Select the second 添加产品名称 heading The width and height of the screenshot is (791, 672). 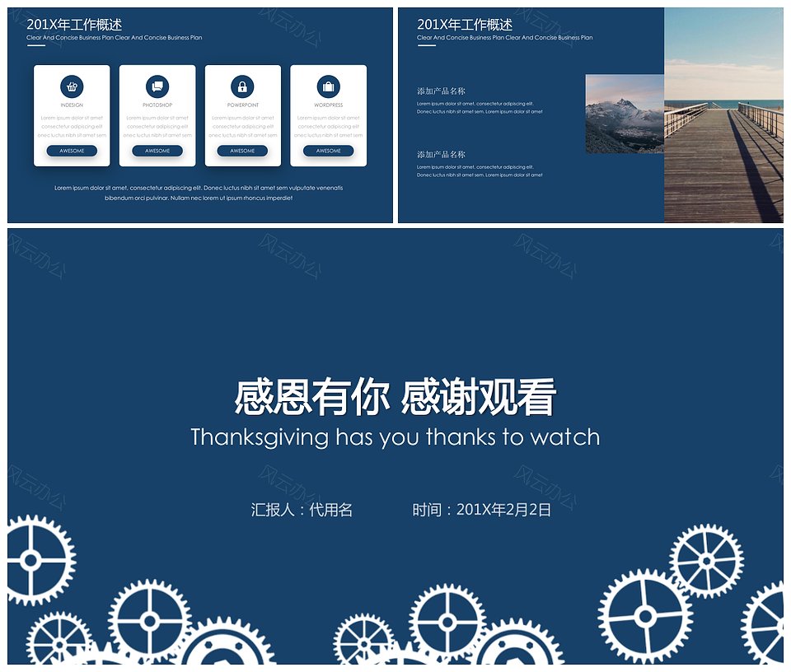coord(441,154)
